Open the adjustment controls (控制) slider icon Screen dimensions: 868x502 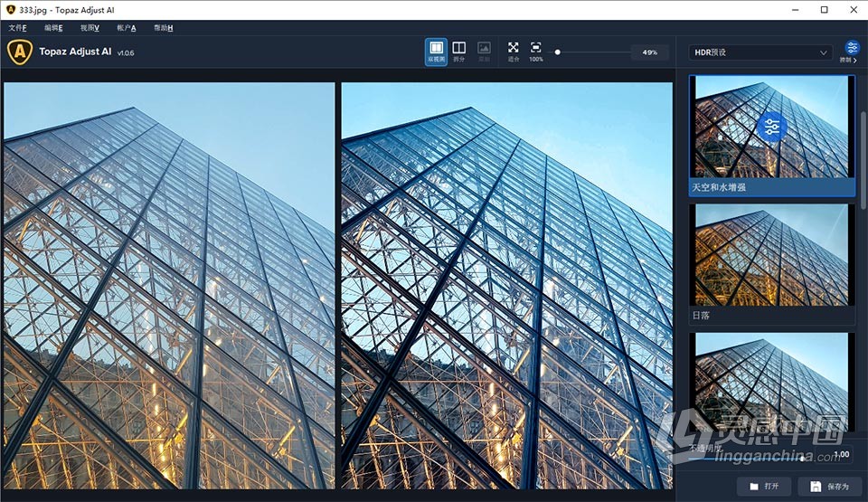[852, 50]
